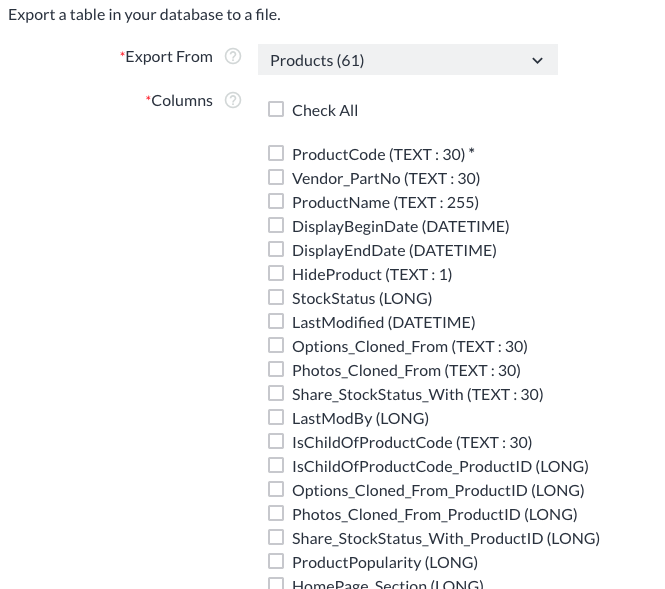Image resolution: width=665 pixels, height=589 pixels.
Task: Click the 'DisplayBeginDate (DATETIME)' label
Action: pos(401,226)
